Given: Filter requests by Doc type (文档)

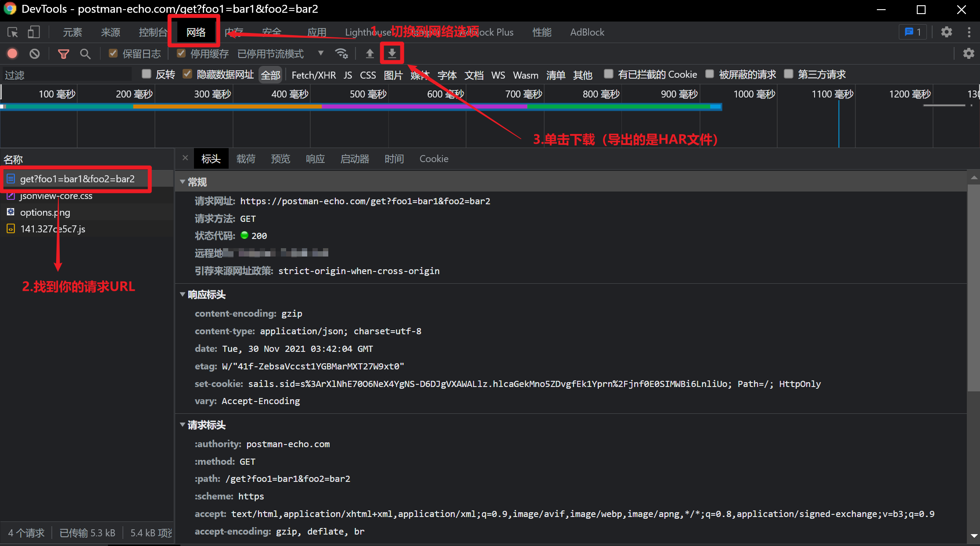Looking at the screenshot, I should tap(474, 75).
